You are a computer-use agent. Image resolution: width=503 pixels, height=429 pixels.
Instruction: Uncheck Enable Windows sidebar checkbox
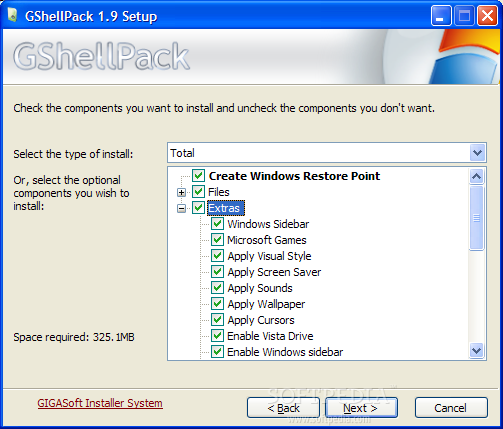(x=217, y=352)
